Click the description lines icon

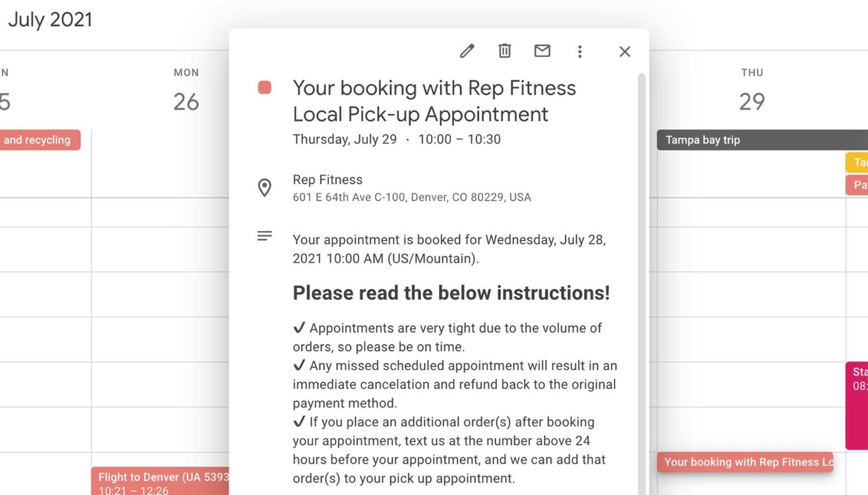pos(264,236)
